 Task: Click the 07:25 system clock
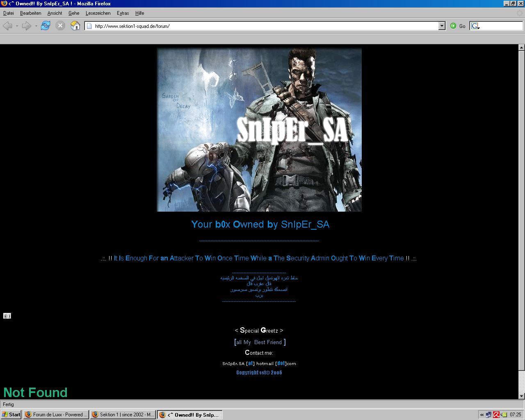coord(516,415)
